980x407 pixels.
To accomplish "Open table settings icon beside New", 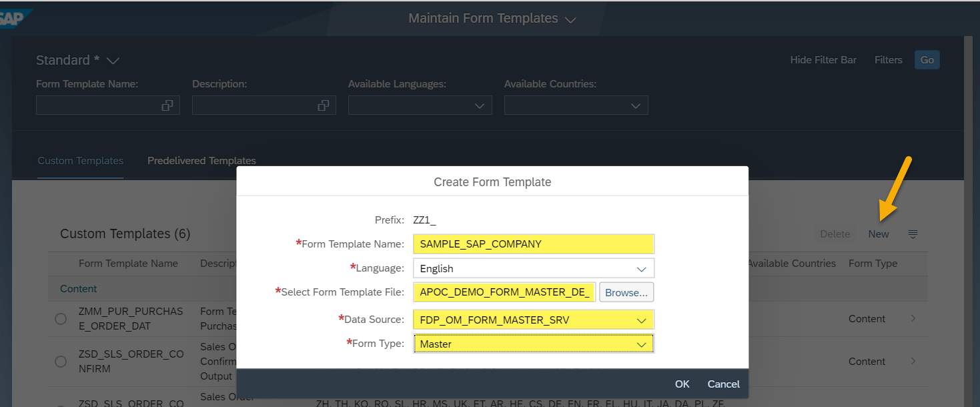I will (x=913, y=234).
